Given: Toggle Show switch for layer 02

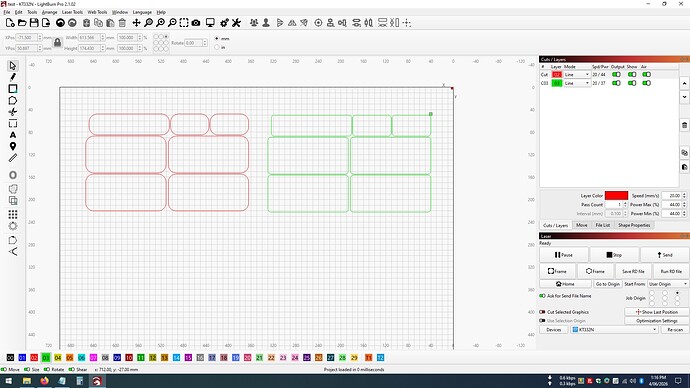Looking at the screenshot, I should pyautogui.click(x=632, y=74).
